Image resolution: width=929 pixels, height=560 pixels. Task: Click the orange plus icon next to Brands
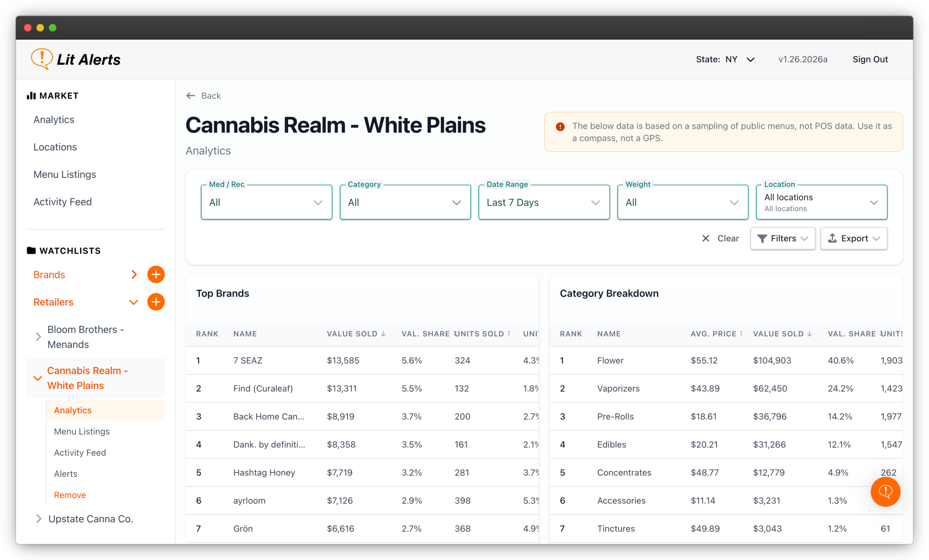156,274
